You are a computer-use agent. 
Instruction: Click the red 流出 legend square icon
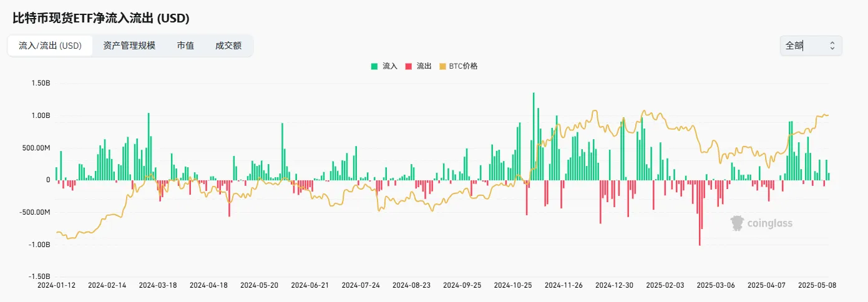(409, 66)
